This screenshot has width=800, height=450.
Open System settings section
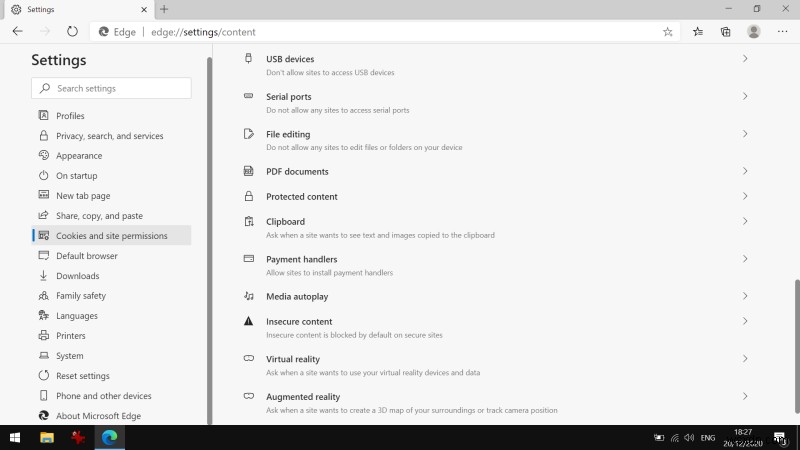click(111, 356)
